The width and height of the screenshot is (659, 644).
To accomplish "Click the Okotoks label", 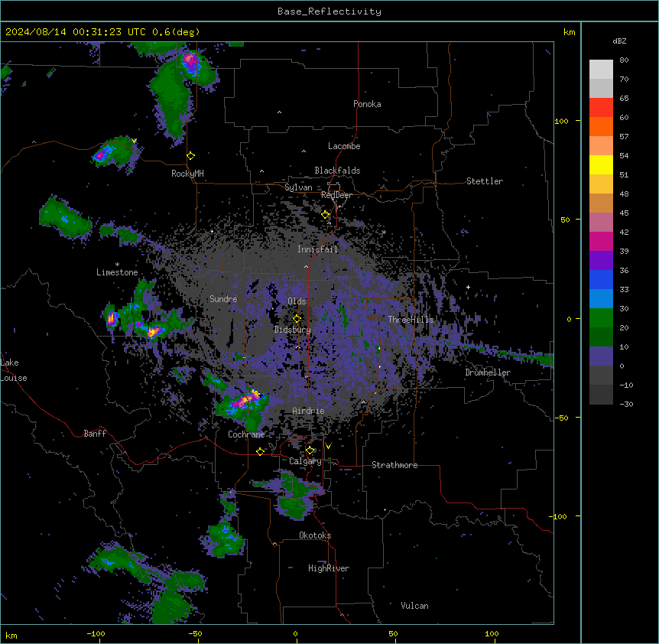I will [x=315, y=535].
